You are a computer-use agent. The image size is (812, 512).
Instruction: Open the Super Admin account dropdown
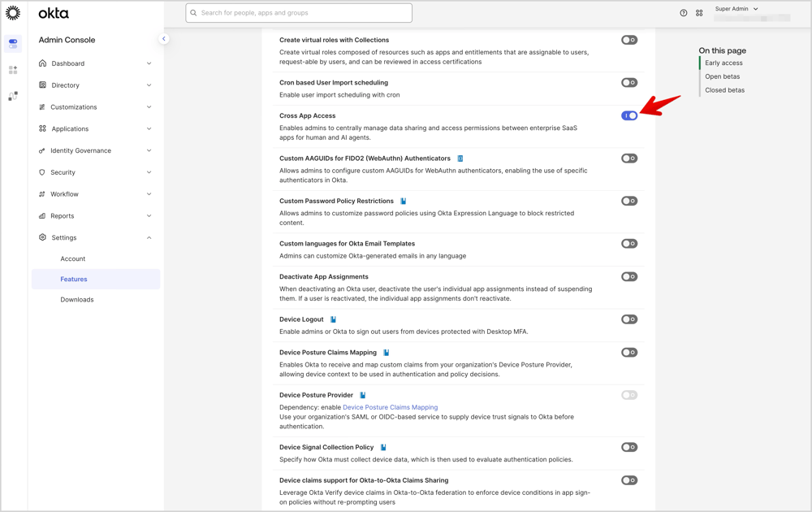(736, 9)
